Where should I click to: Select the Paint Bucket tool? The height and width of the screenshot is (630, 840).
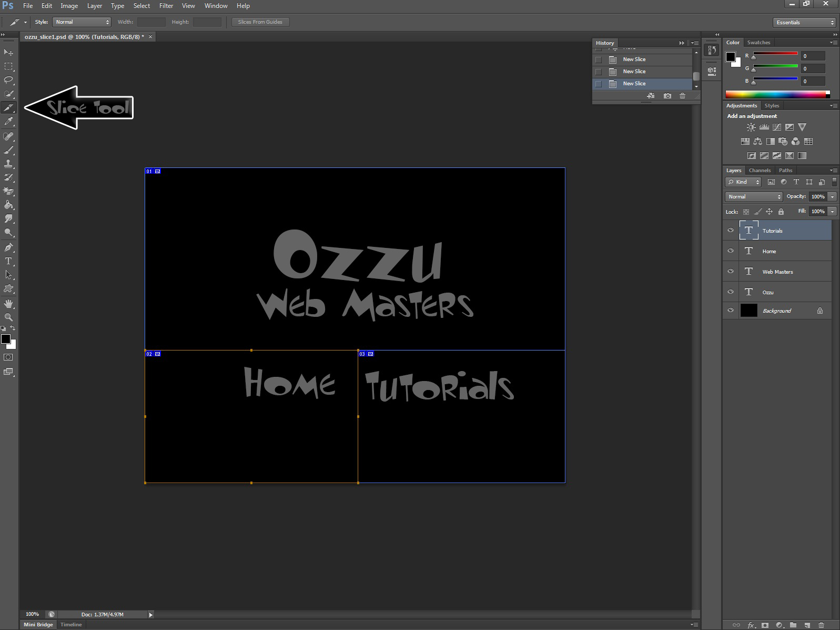pyautogui.click(x=8, y=205)
